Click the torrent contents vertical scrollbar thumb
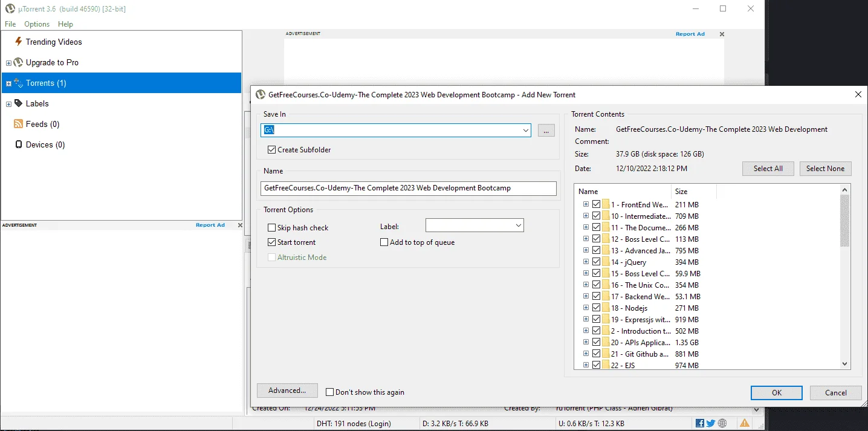Viewport: 868px width, 431px height. click(x=845, y=221)
